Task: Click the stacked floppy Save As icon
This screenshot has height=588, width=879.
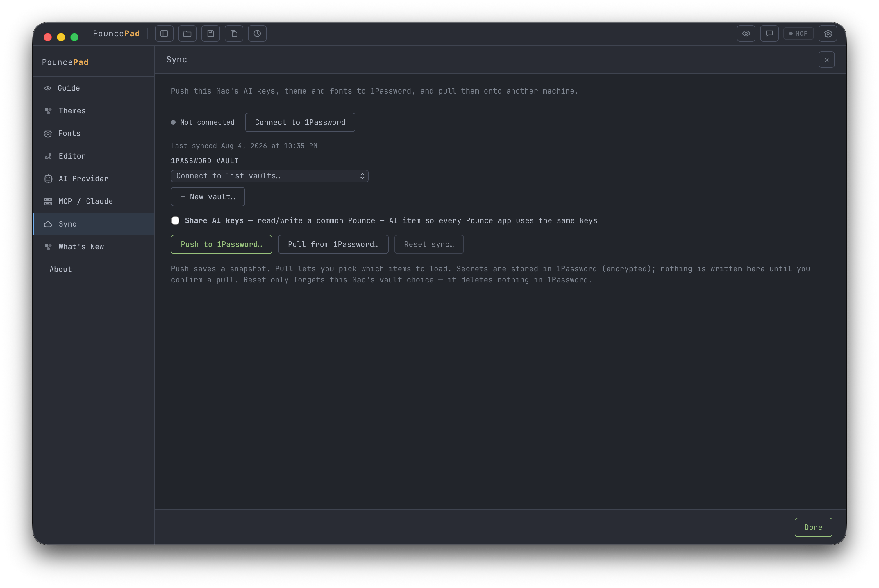Action: click(234, 33)
